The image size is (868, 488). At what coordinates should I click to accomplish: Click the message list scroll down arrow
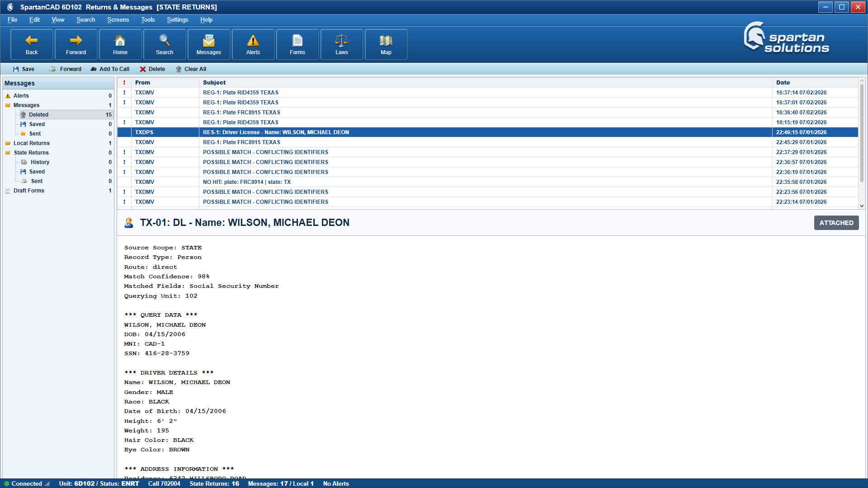862,206
